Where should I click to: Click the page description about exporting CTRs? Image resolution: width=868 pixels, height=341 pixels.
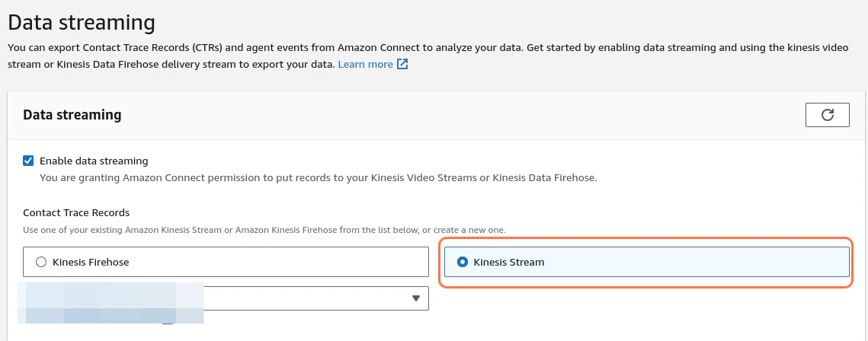428,56
